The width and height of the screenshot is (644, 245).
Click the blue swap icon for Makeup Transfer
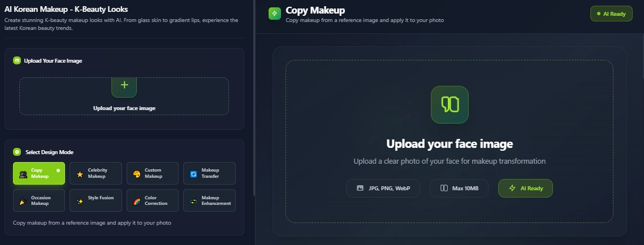click(193, 174)
